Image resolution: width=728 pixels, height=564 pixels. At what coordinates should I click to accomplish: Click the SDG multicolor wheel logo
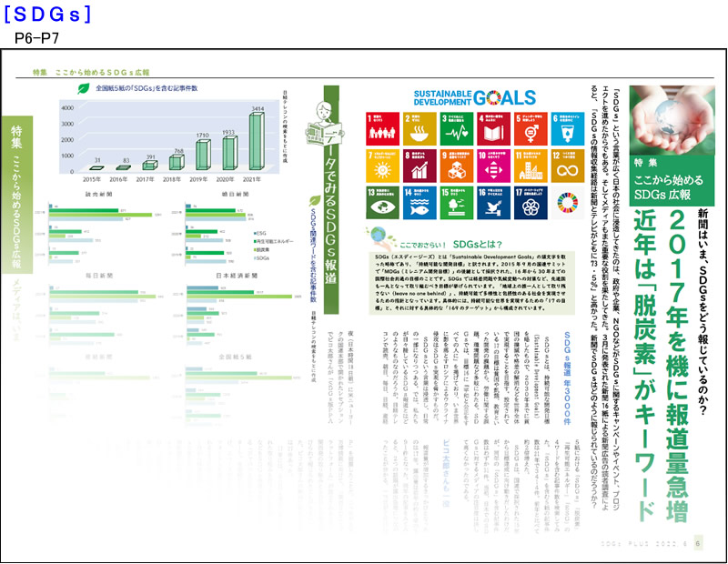567,203
